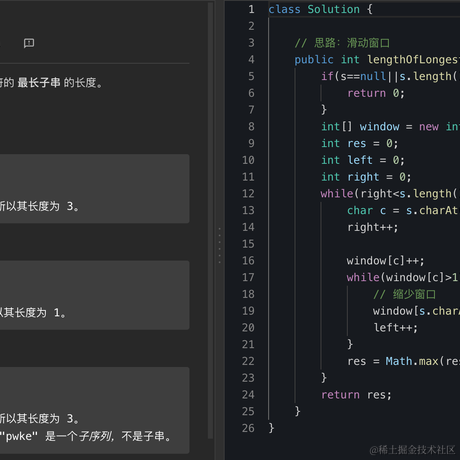Click 'public int lengthOfLongest' method declaration line
Screen dimensions: 460x460
point(377,60)
